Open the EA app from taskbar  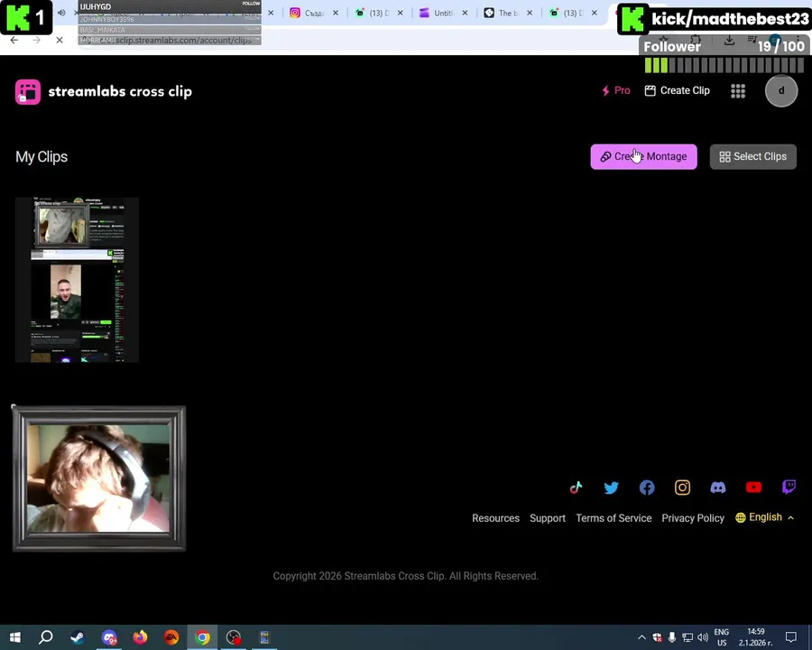(171, 637)
